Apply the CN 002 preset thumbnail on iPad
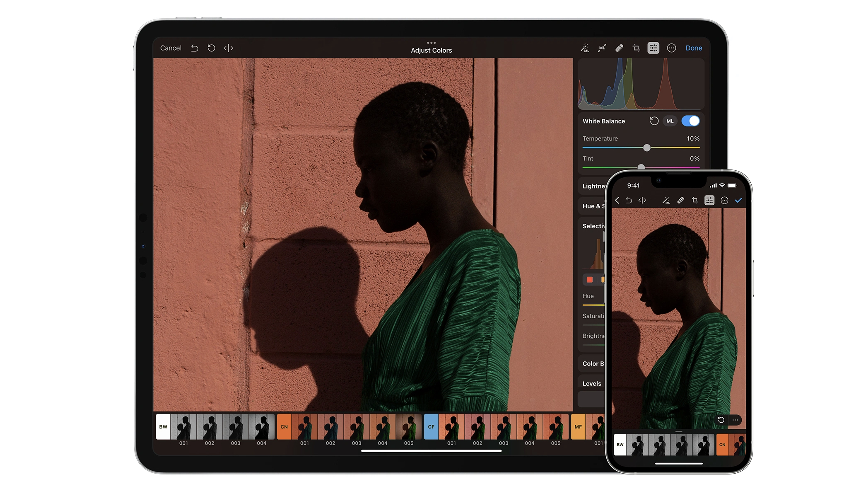Screen dimensions: 868x496 pyautogui.click(x=330, y=427)
